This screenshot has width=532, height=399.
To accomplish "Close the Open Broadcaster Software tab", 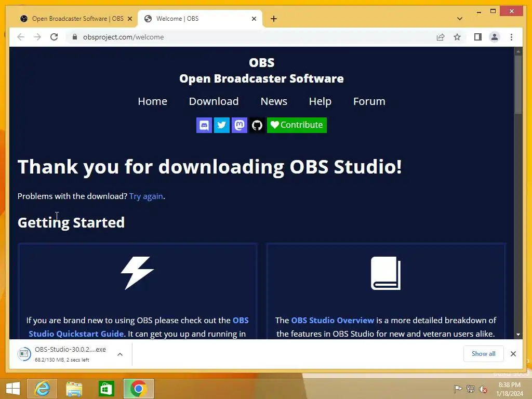I will coord(129,19).
